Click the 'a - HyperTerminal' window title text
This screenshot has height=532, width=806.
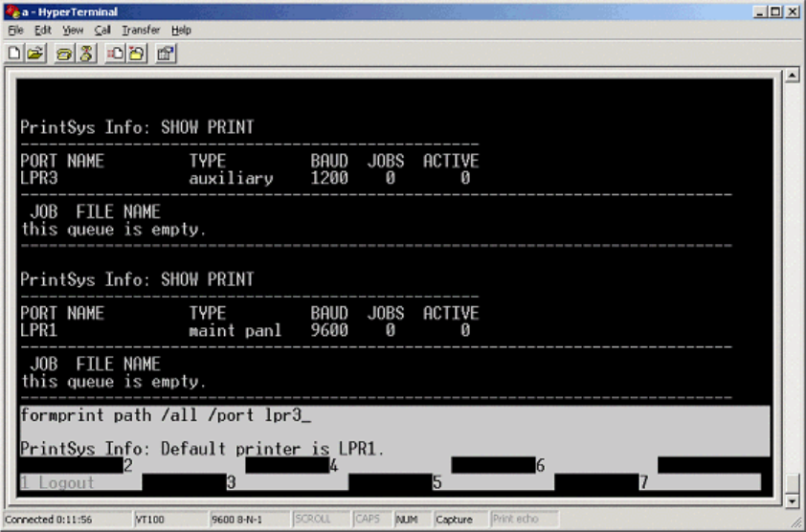[69, 11]
